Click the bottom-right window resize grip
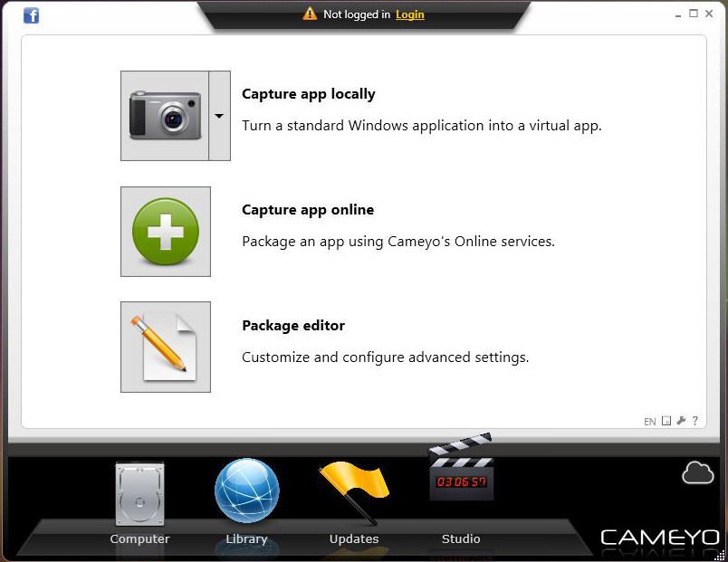The height and width of the screenshot is (562, 728). point(720,555)
